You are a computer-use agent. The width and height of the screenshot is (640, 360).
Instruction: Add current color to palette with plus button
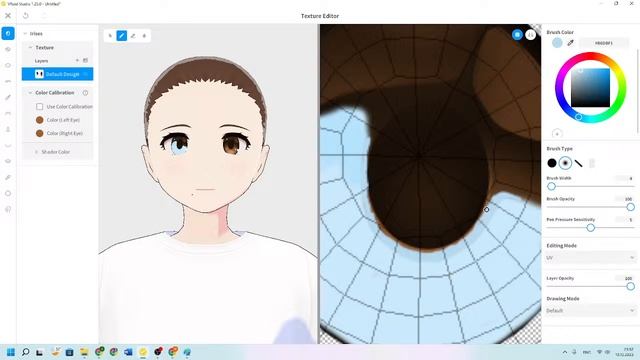click(x=557, y=133)
